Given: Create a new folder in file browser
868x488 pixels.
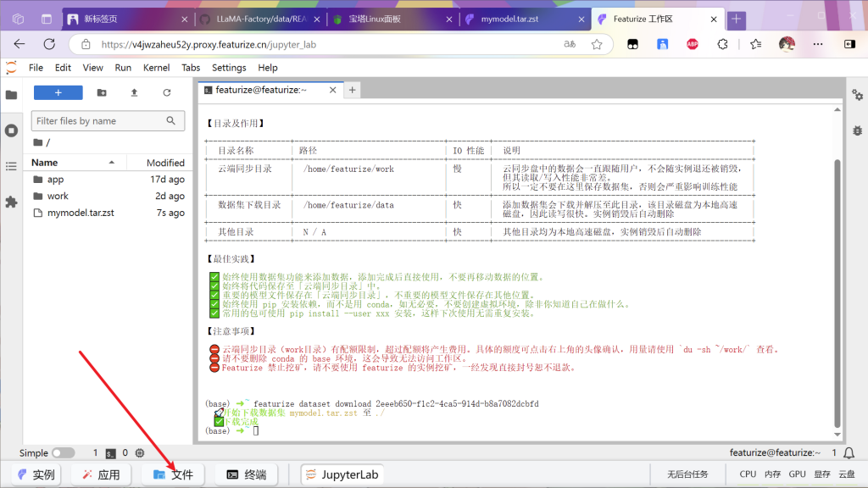Looking at the screenshot, I should click(102, 92).
